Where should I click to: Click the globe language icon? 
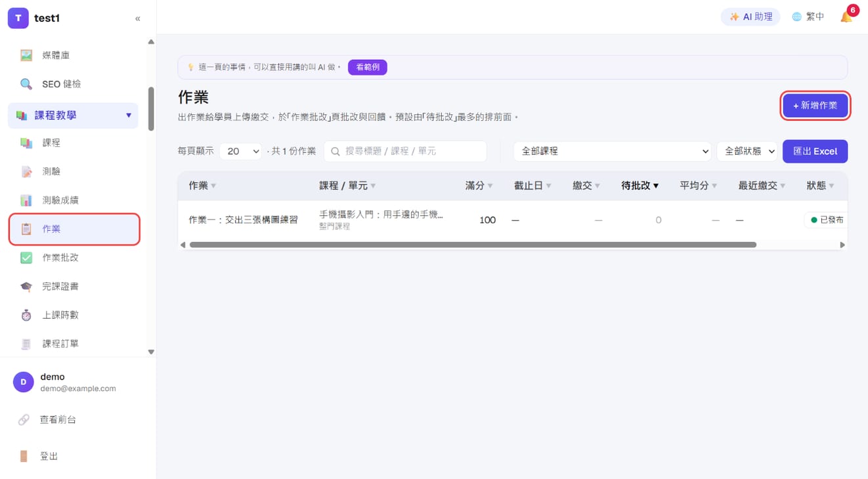[x=796, y=17]
